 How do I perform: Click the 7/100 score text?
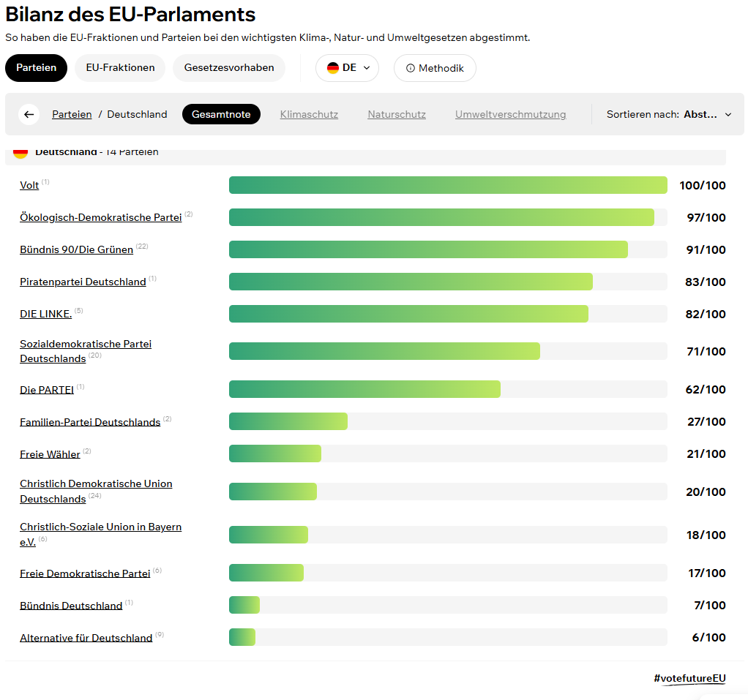[710, 605]
